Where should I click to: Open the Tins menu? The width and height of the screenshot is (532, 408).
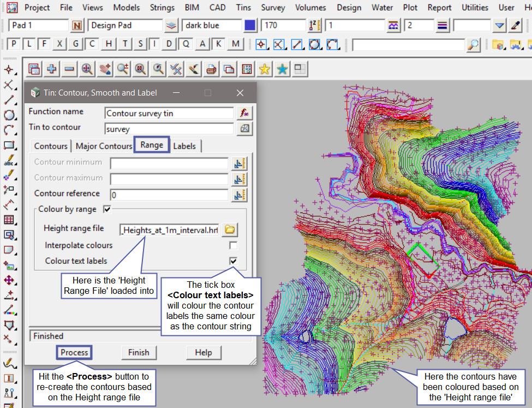pos(243,8)
